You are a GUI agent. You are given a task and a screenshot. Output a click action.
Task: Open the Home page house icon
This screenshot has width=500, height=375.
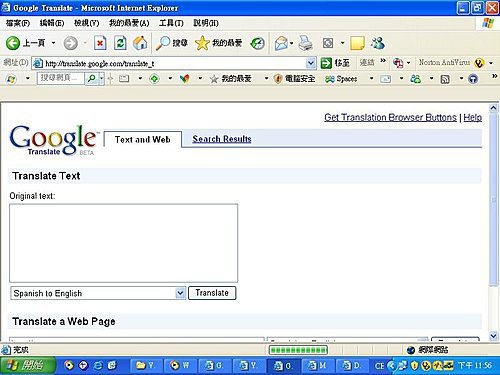pos(140,43)
